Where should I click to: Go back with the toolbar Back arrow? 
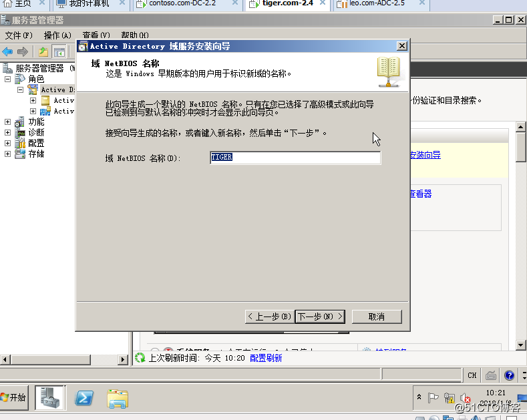point(7,51)
